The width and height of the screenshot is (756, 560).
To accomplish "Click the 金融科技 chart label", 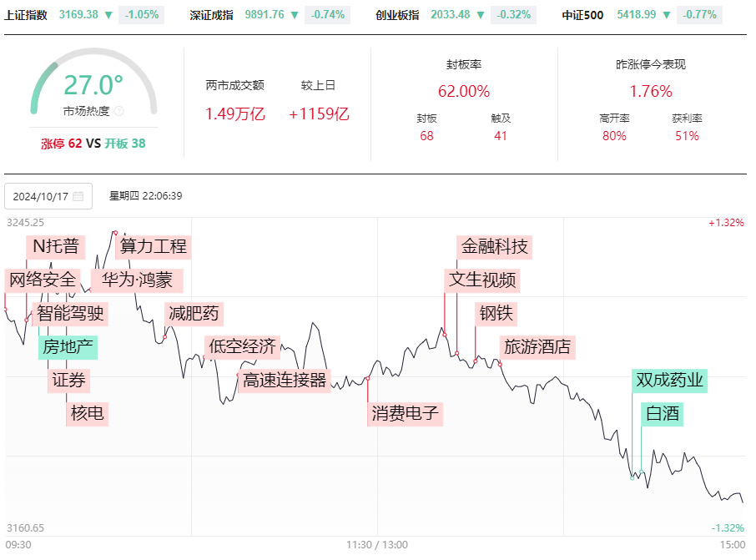I will pyautogui.click(x=494, y=246).
